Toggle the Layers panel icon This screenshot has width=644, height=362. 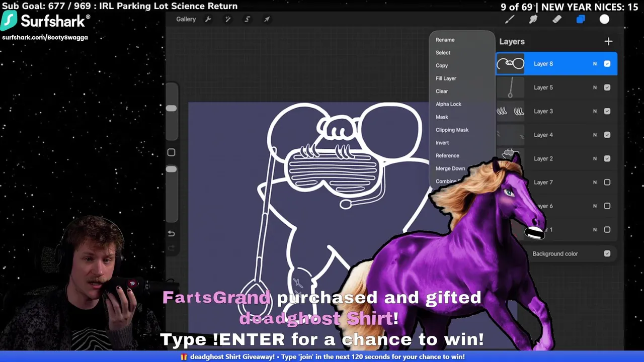click(581, 19)
